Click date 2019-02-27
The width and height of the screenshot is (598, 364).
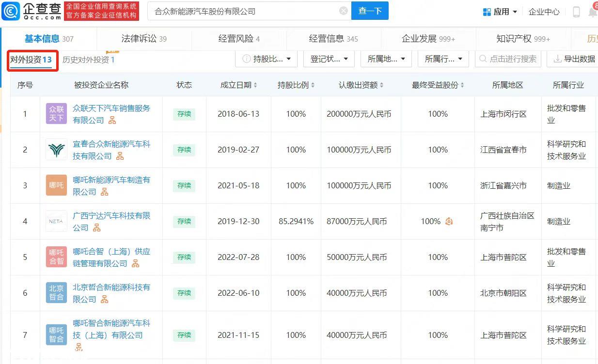coord(238,150)
